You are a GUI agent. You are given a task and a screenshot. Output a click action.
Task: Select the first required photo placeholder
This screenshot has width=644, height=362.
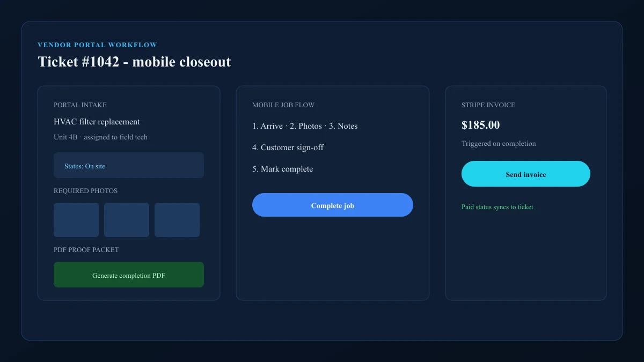point(76,220)
